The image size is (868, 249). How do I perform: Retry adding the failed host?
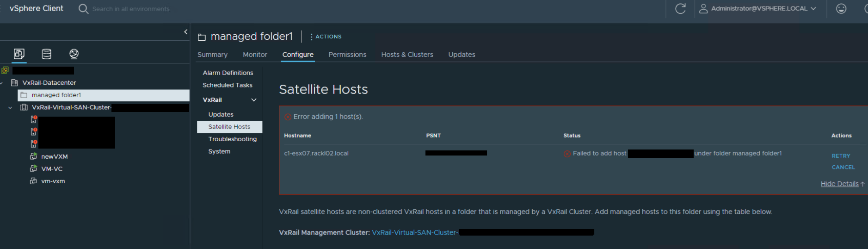[x=841, y=156]
